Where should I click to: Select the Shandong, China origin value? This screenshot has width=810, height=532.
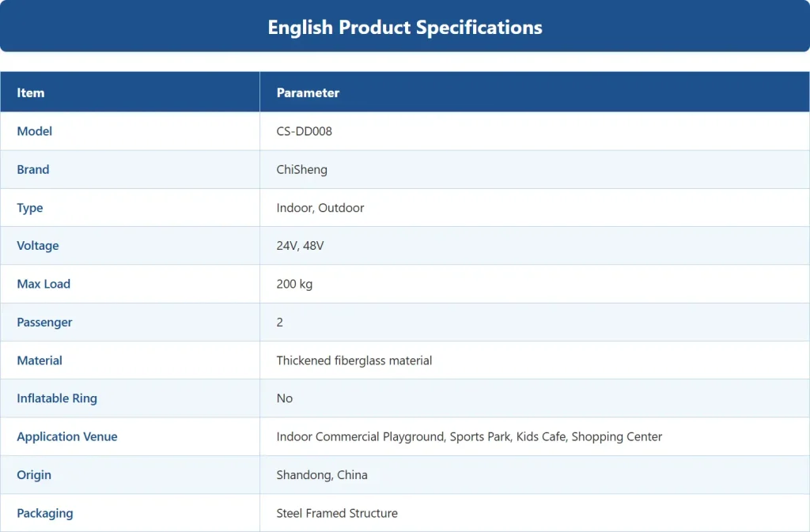322,475
